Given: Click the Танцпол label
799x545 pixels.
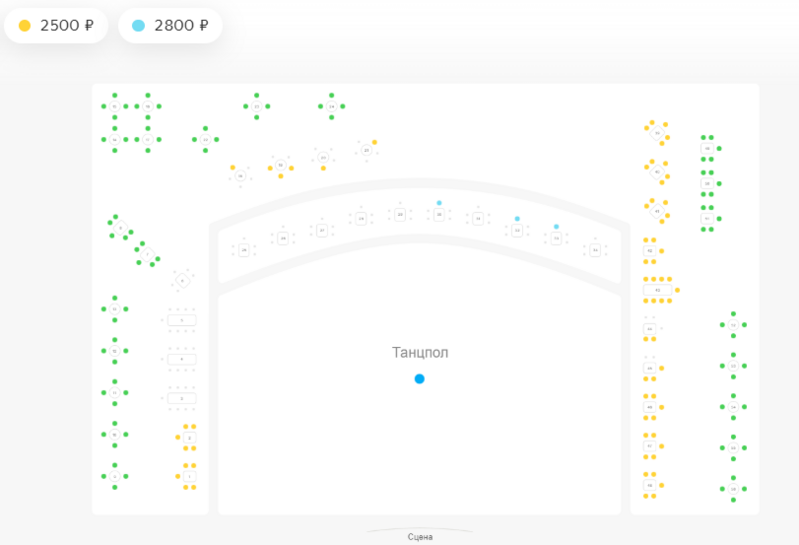Looking at the screenshot, I should point(420,352).
